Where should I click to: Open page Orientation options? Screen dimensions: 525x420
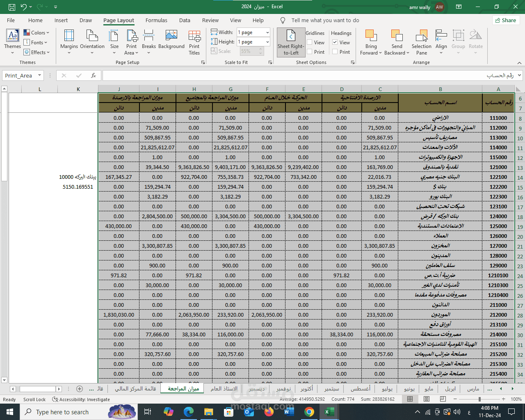click(x=92, y=42)
